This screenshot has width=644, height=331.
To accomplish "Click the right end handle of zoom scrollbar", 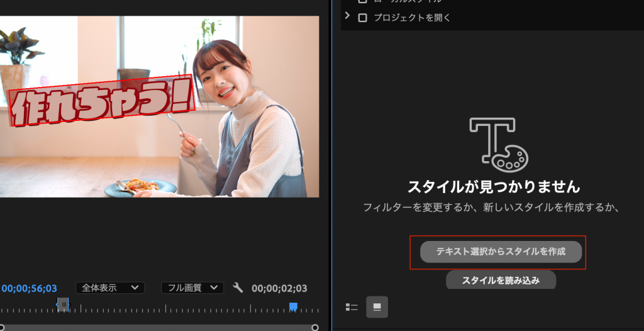I will click(x=314, y=327).
